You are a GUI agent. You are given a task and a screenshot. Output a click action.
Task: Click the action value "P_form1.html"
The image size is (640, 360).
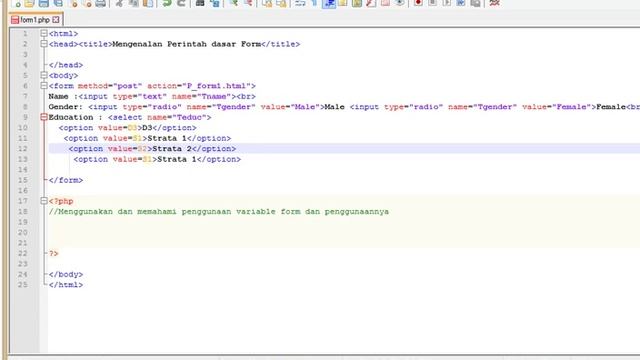click(216, 86)
